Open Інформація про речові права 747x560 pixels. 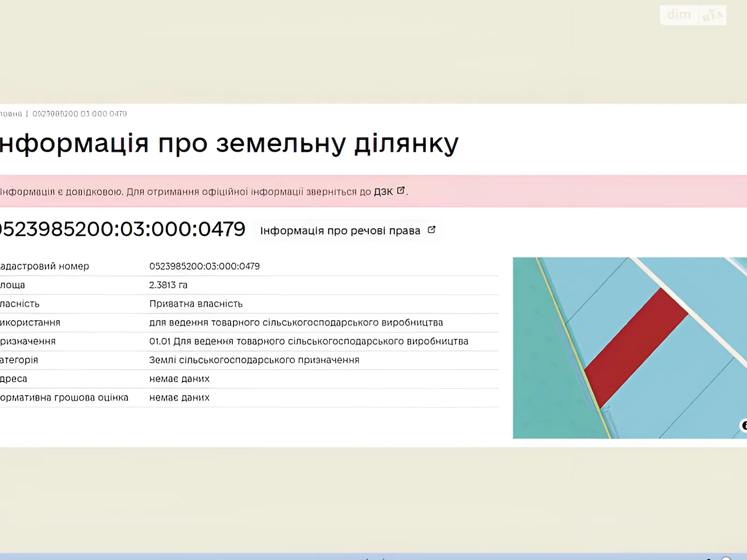[x=340, y=231]
